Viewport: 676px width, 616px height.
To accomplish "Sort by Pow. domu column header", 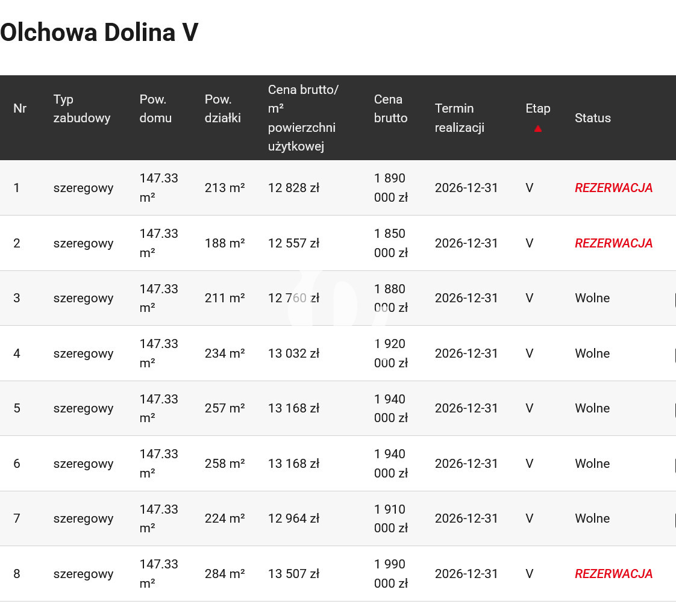I will point(155,108).
